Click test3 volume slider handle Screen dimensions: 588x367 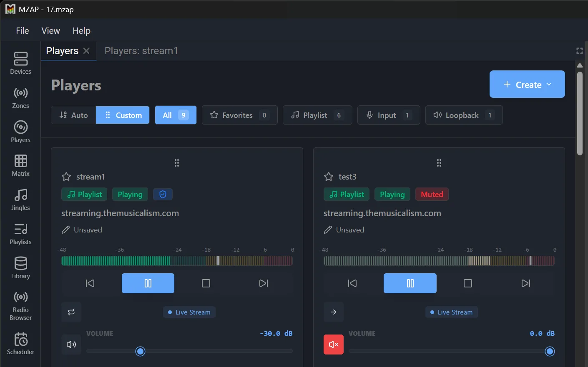click(x=550, y=351)
